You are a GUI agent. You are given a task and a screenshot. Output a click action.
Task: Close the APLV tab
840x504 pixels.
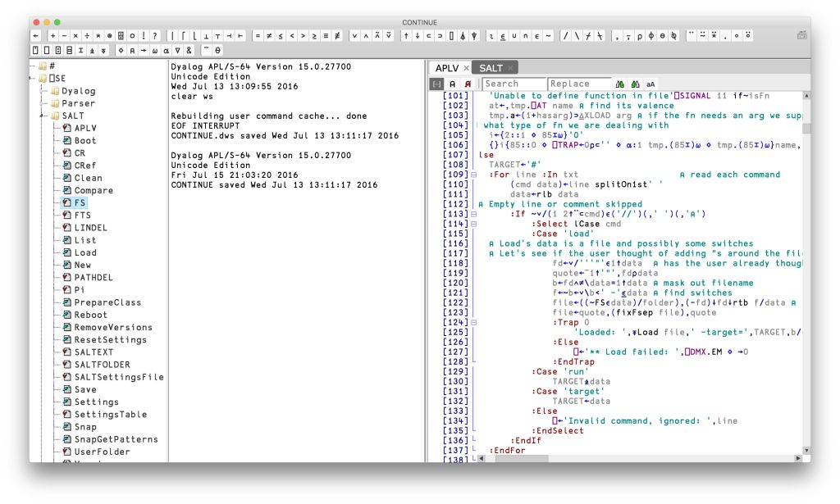click(466, 68)
